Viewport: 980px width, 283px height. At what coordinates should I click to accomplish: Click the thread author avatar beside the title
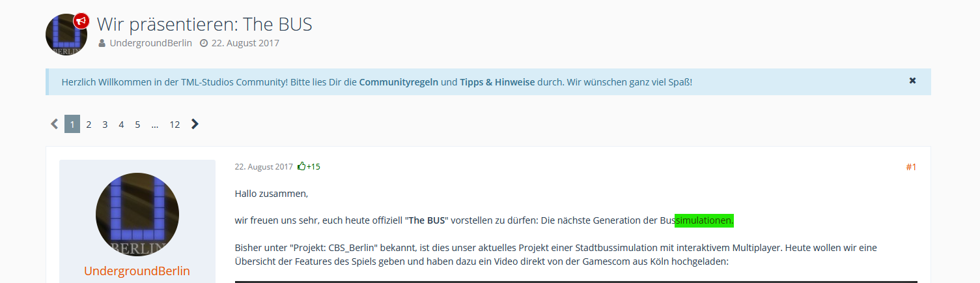[66, 35]
